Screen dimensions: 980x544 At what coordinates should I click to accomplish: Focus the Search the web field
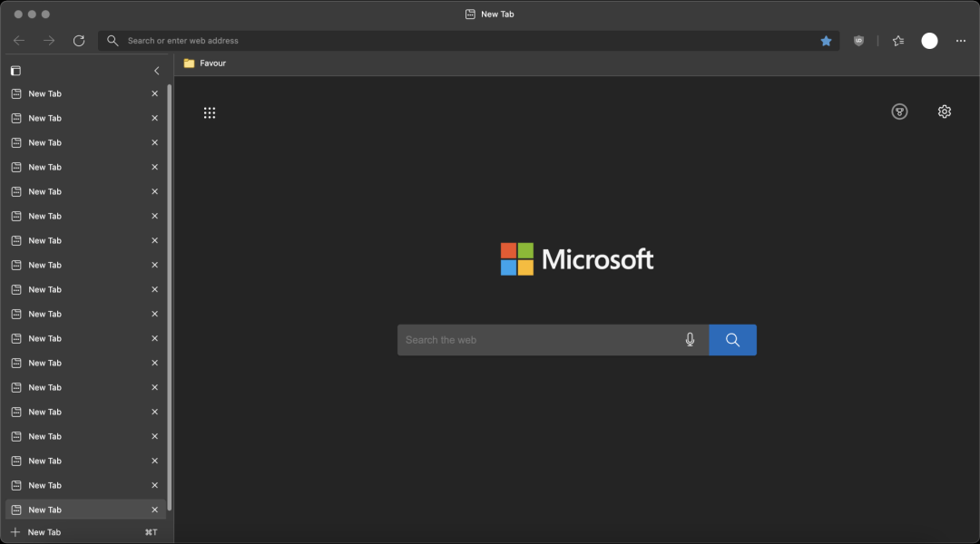(540, 340)
